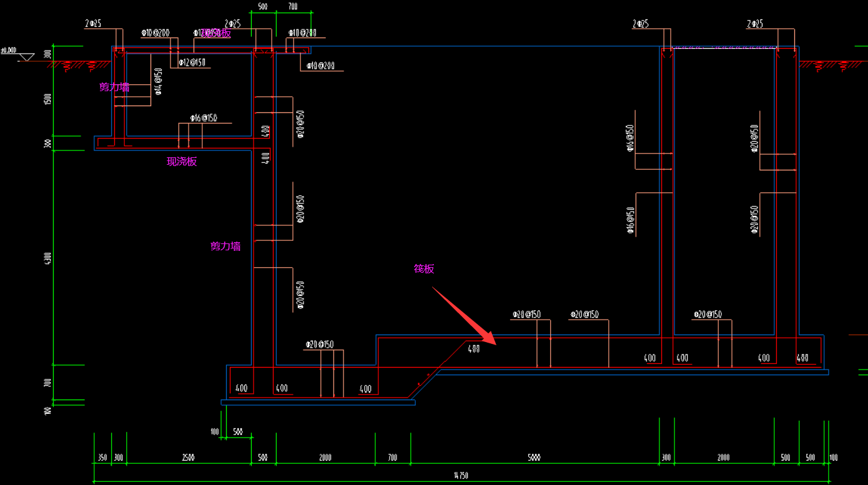Pick the 700 dimension above the top slab
This screenshot has height=485, width=868.
293,7
